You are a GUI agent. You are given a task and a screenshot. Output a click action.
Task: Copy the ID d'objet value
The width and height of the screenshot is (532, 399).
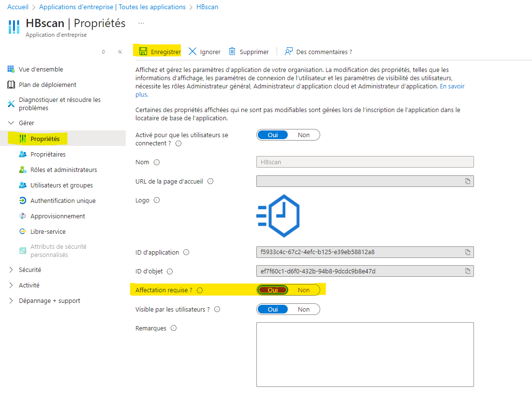tap(468, 271)
